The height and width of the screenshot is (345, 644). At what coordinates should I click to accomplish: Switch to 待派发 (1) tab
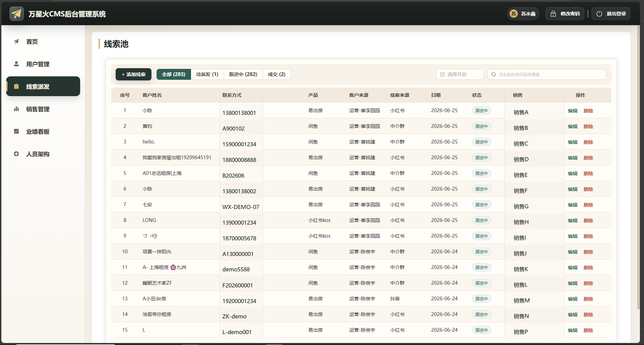click(207, 74)
